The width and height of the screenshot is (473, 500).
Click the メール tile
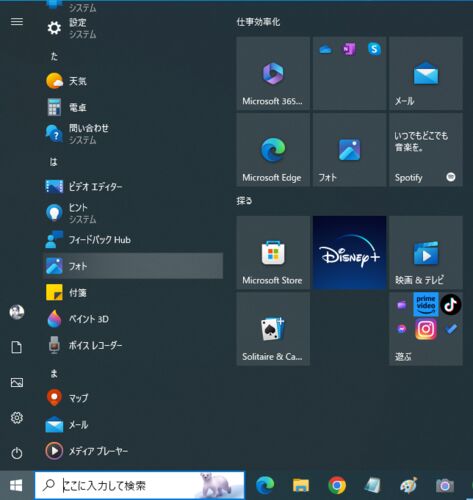tap(426, 73)
